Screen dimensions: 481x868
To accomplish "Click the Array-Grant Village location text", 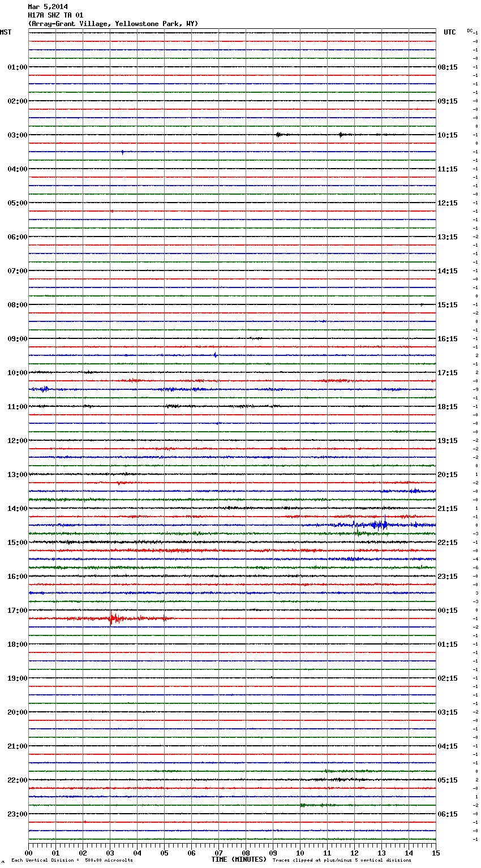I will point(113,24).
